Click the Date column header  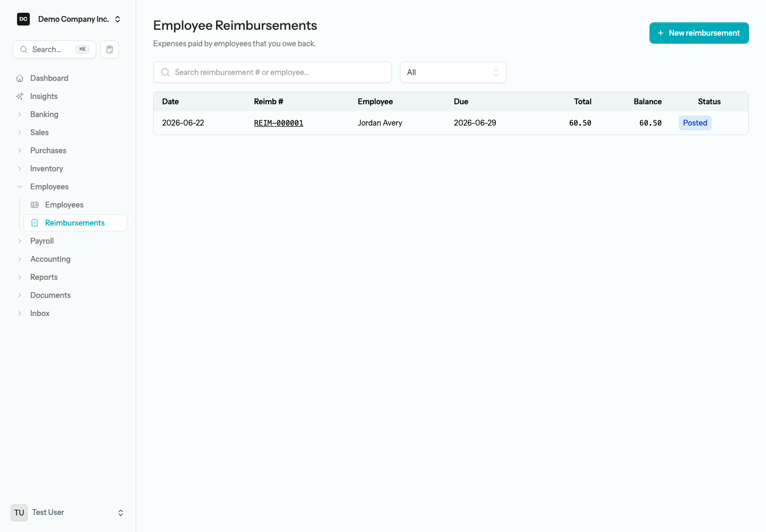171,102
